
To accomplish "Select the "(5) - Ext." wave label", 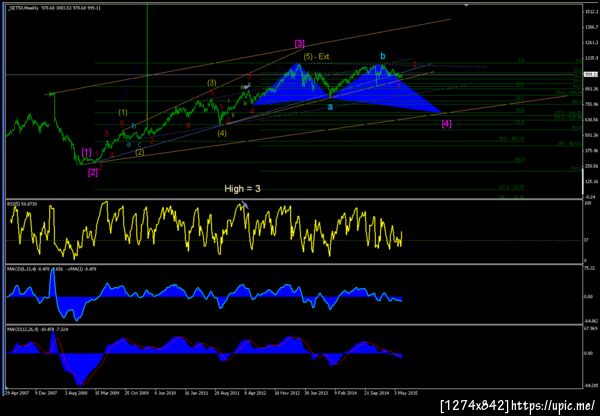I will coord(317,56).
